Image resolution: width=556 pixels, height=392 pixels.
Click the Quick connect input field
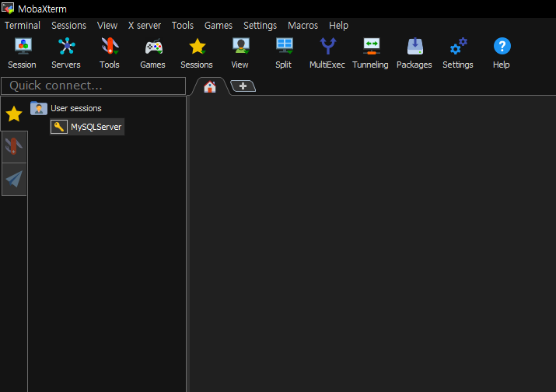(93, 86)
